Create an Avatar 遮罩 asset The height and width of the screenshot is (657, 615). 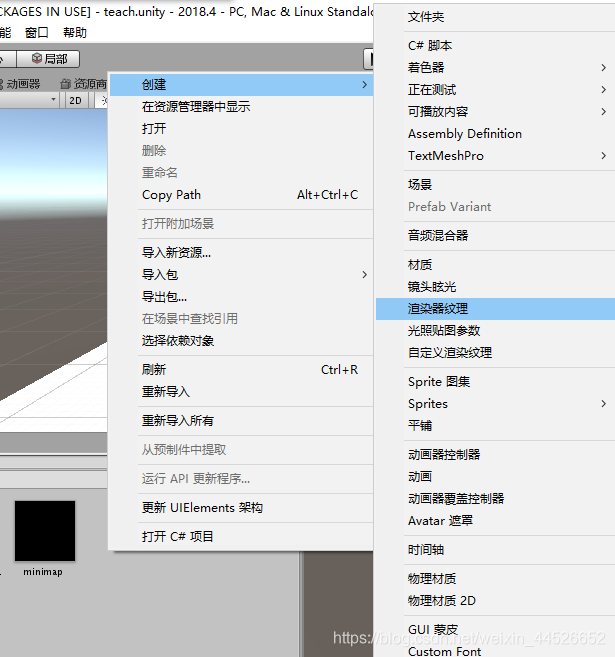click(x=495, y=521)
